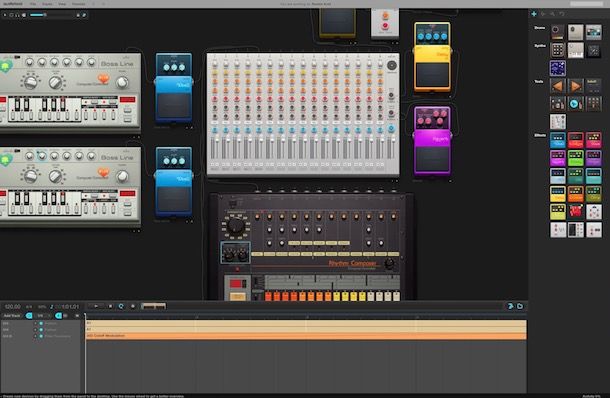Screen dimensions: 610x398
Task: Choose the right-pointing orange arrow tool
Action: [575, 86]
